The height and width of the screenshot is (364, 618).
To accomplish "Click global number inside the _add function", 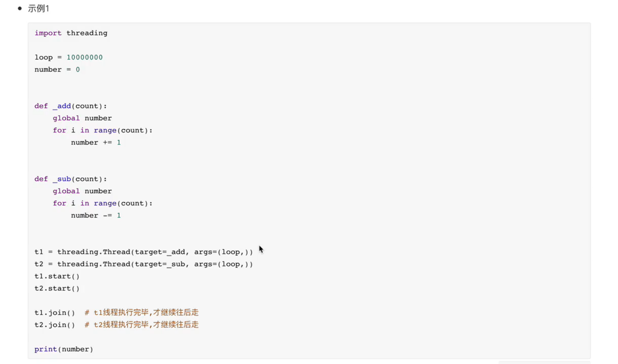I will coord(82,118).
